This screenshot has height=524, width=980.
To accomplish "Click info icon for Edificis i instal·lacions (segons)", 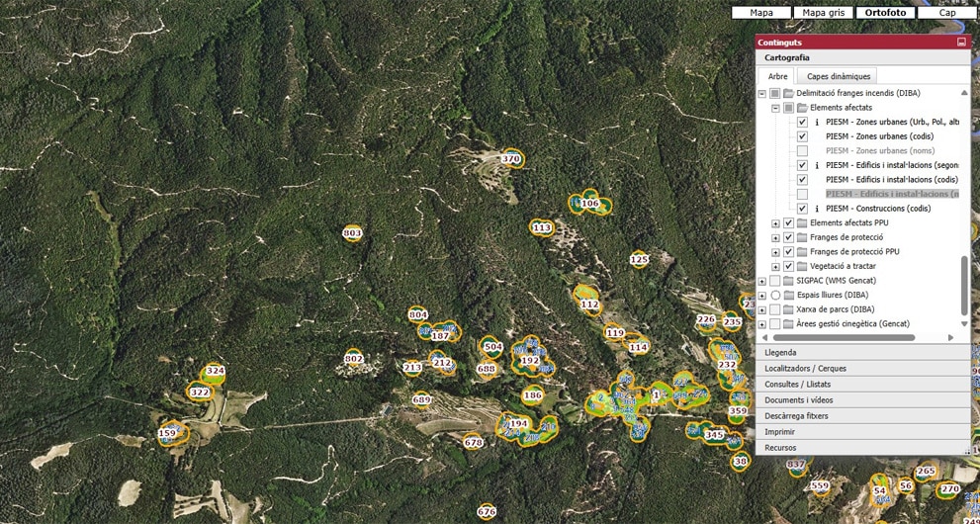I will (817, 166).
